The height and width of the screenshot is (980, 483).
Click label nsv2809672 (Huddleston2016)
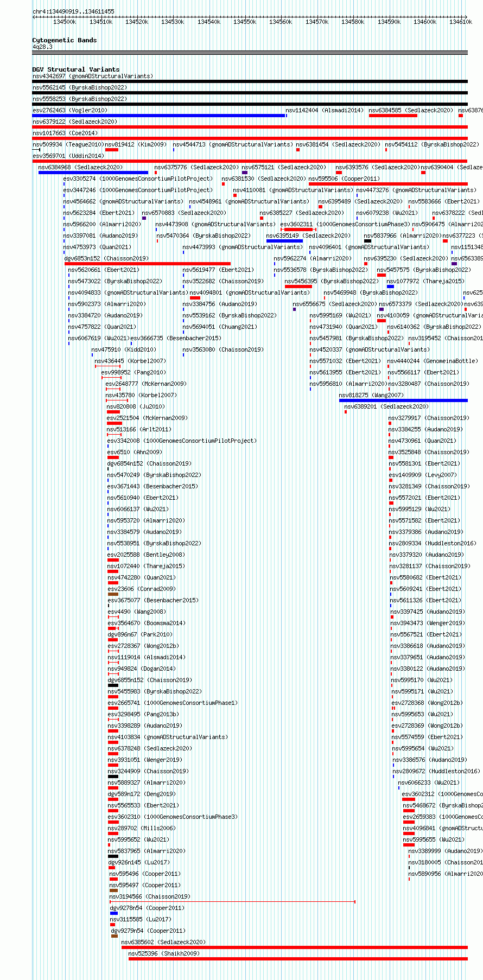coord(437,771)
